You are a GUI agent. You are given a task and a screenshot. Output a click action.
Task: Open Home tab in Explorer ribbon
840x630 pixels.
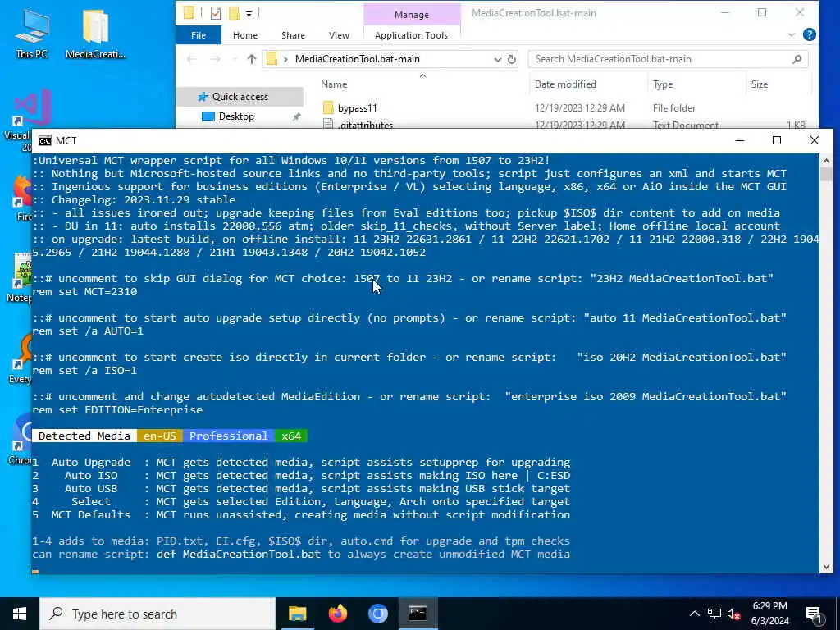point(245,35)
